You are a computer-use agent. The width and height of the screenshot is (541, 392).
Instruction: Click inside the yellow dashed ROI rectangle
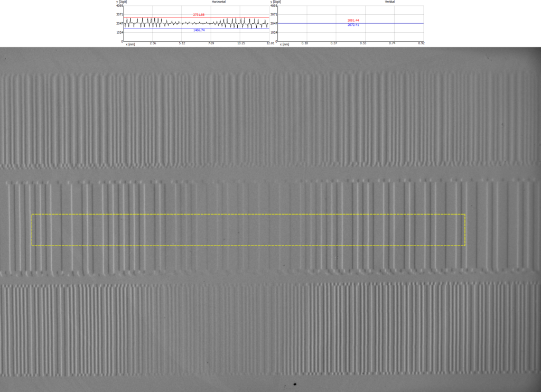click(x=248, y=230)
